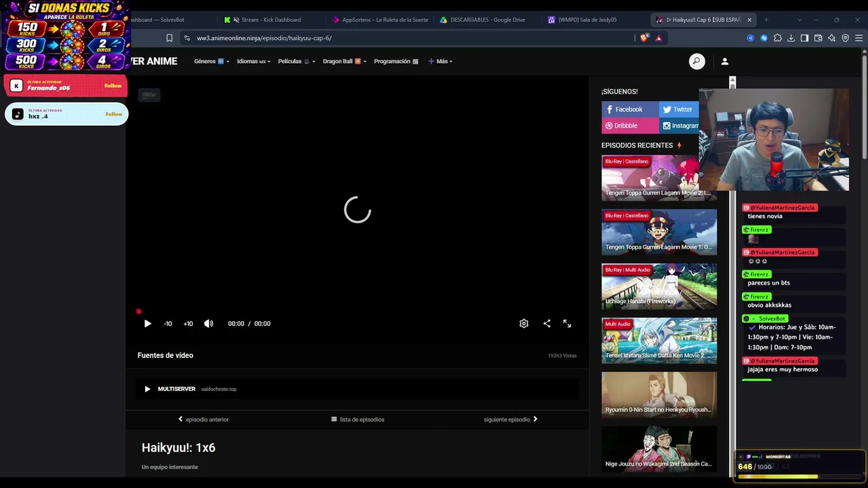Click the Monedítas 646/1000 progress bar
This screenshot has height=488, width=868.
800,476
